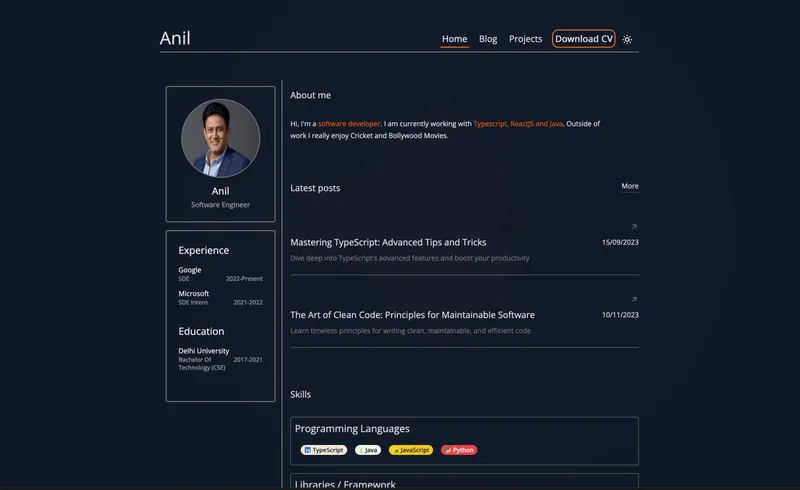The width and height of the screenshot is (800, 490).
Task: Open the Mastering TypeScript post title
Action: 388,242
